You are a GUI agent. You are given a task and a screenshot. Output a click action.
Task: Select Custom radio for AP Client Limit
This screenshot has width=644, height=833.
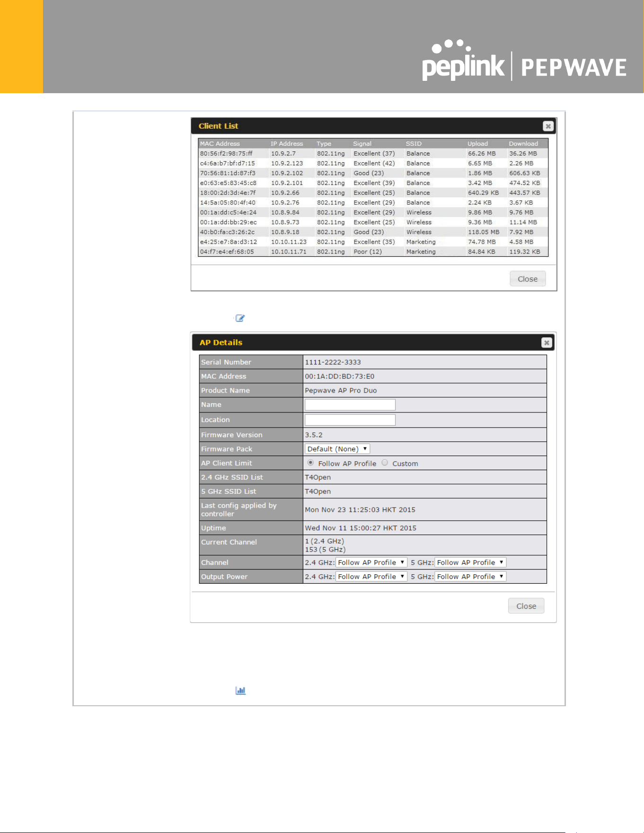(385, 463)
